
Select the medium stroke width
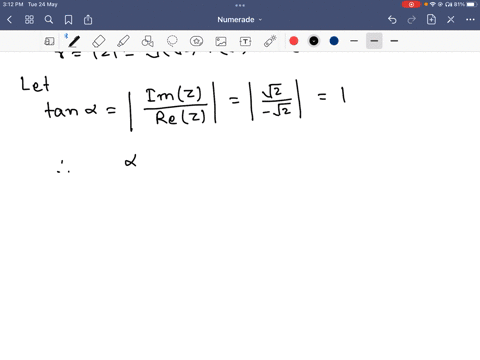[x=374, y=41]
